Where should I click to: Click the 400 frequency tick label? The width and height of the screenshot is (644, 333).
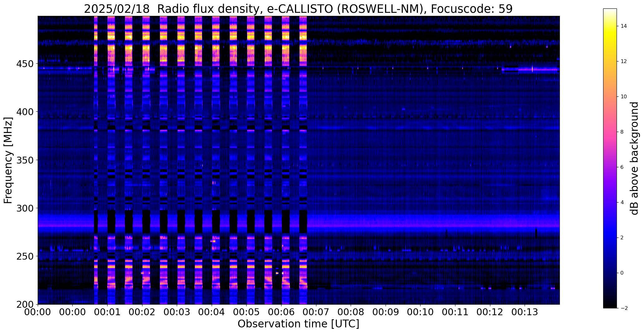point(25,112)
